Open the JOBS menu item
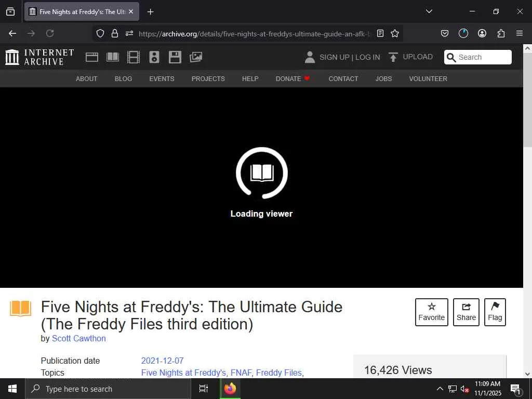This screenshot has width=532, height=399. coord(384,79)
